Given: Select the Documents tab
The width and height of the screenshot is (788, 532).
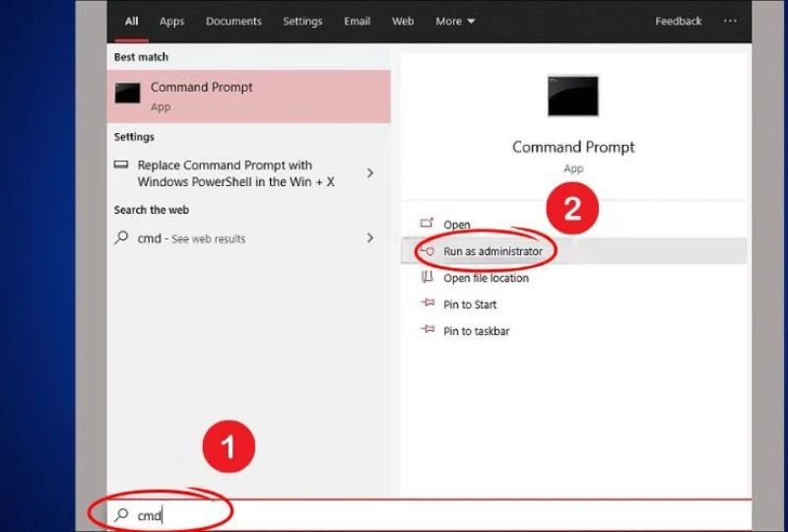Looking at the screenshot, I should (x=233, y=21).
